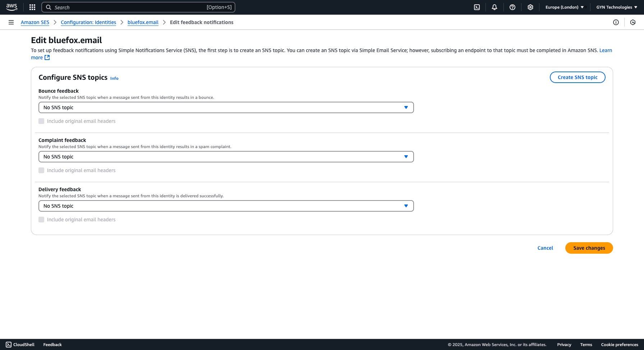Click the Create SNS topic button
Viewport: 644px width, 350px height.
578,77
